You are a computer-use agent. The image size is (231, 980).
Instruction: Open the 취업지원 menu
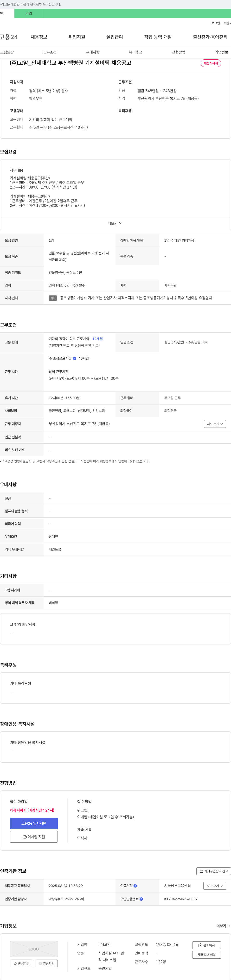point(77,37)
